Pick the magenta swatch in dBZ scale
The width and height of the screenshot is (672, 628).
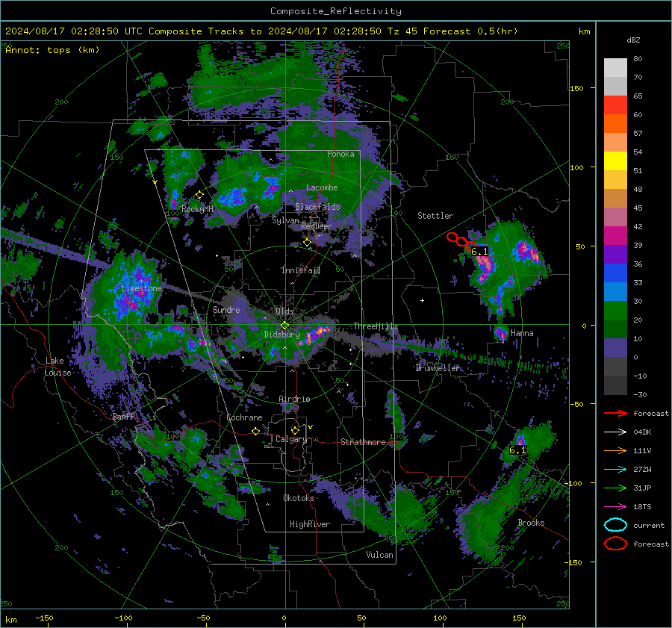coord(615,236)
